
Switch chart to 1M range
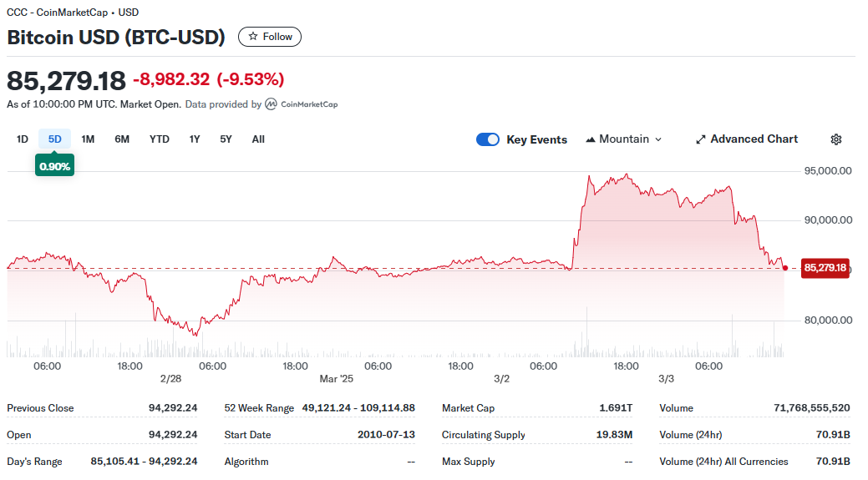tap(88, 139)
